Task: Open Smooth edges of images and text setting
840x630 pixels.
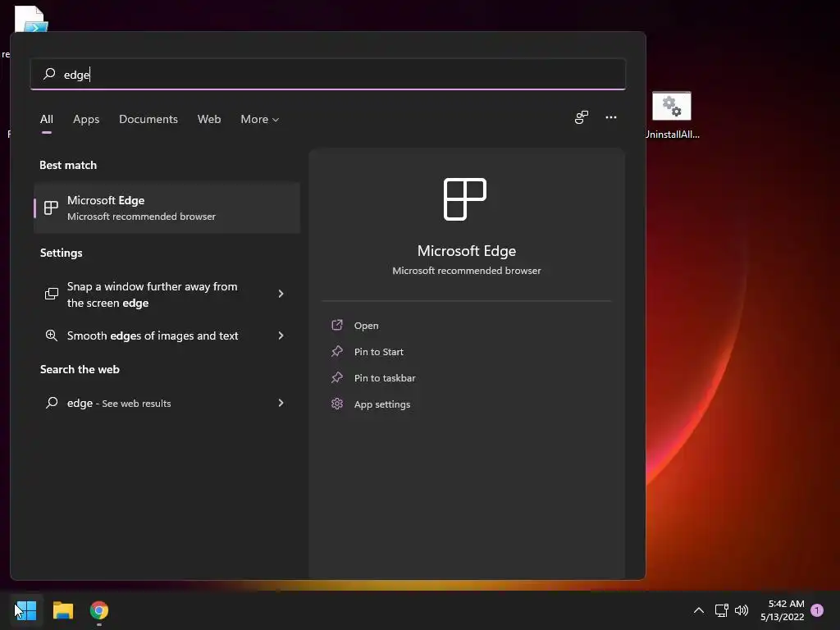Action: coord(167,336)
